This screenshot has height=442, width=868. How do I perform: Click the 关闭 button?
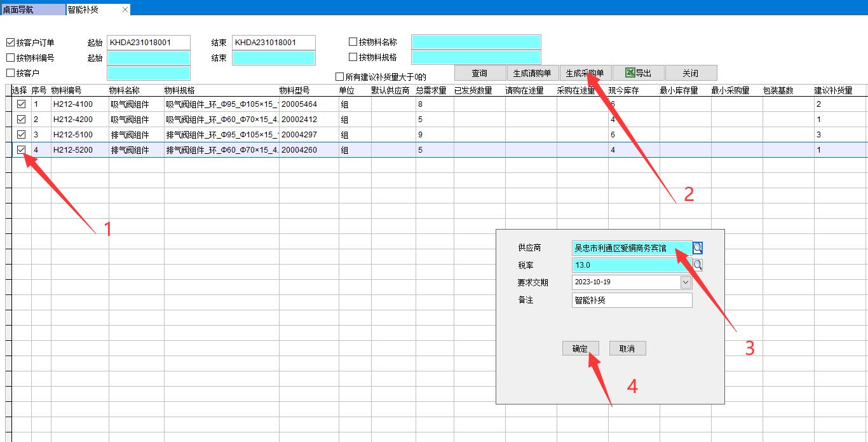[x=690, y=73]
